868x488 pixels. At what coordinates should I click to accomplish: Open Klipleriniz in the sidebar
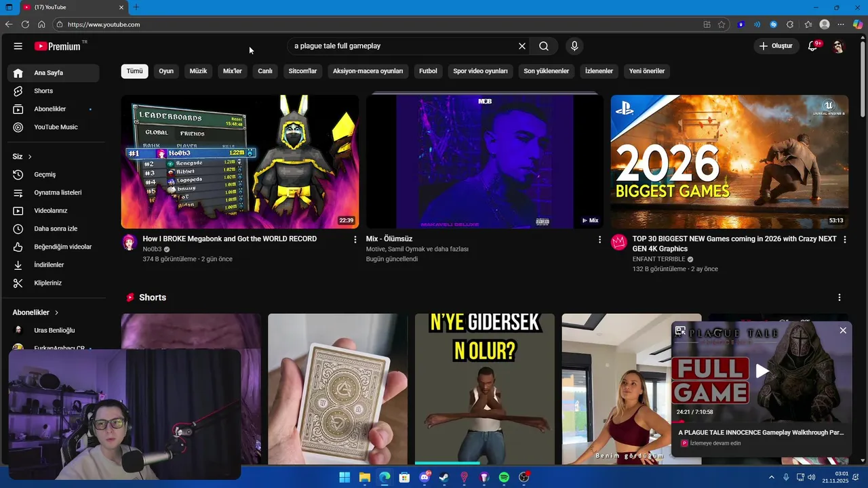53,283
